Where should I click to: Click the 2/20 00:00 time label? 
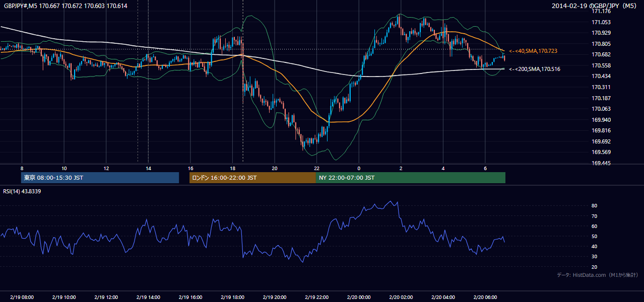(359, 297)
